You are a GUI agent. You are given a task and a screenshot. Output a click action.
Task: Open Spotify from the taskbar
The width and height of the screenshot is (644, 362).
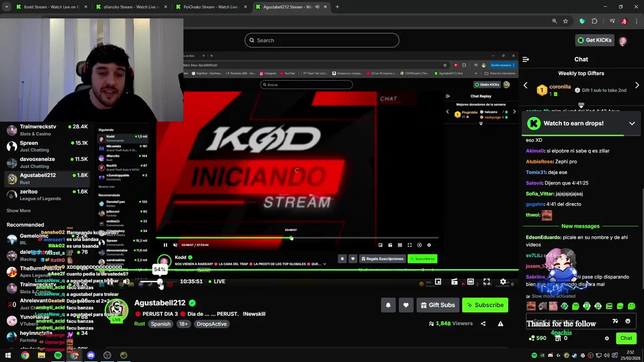(58, 355)
